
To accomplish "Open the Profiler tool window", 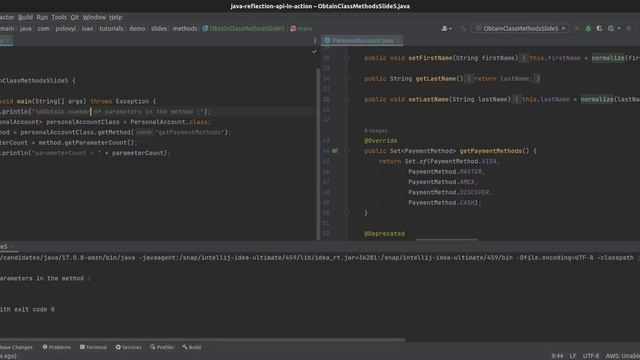I will coord(162,347).
